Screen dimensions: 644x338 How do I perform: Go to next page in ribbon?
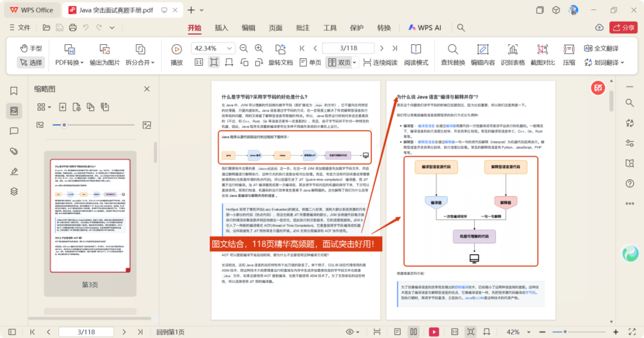click(x=382, y=48)
